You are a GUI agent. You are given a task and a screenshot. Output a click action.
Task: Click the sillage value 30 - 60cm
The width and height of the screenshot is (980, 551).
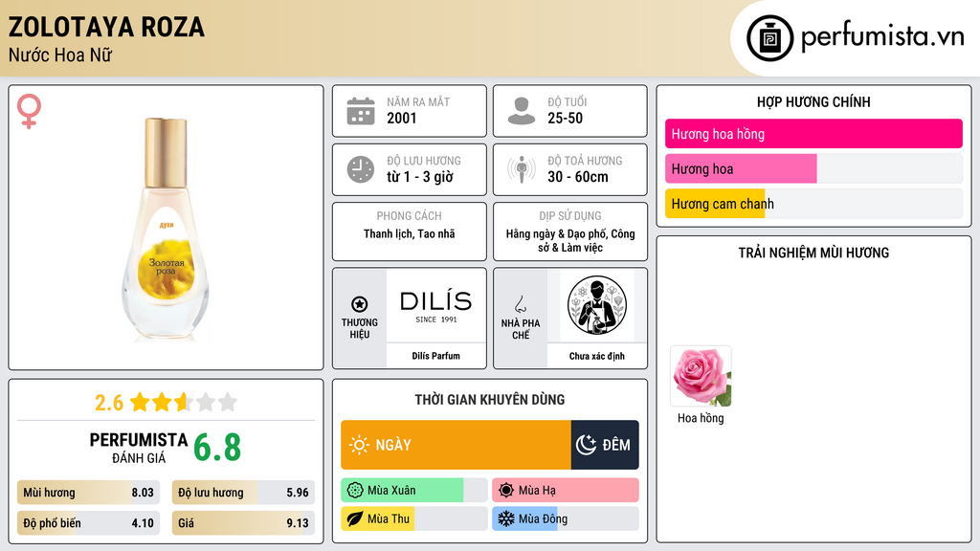577,177
